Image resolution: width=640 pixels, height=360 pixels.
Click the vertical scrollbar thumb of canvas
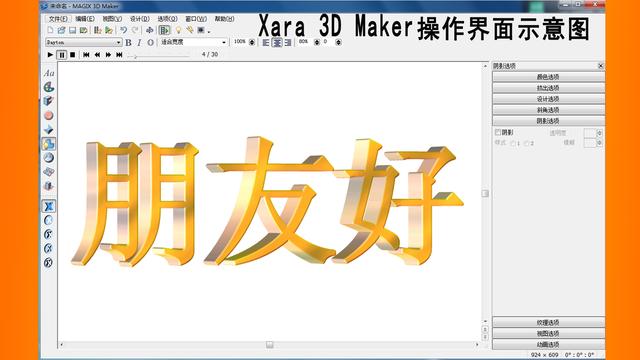point(485,193)
